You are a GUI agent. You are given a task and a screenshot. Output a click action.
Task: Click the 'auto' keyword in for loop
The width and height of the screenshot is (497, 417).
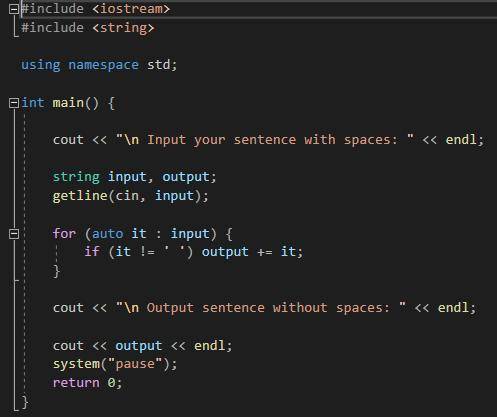(x=108, y=234)
